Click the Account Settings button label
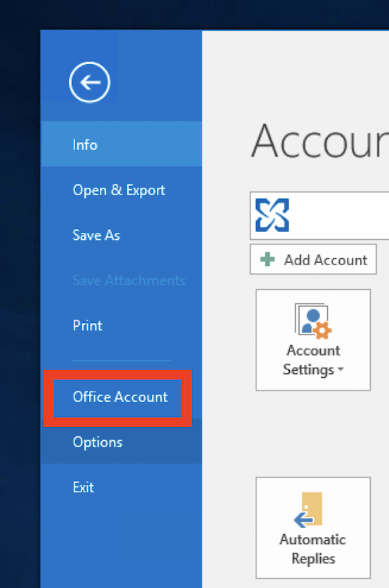389x588 pixels. (313, 360)
